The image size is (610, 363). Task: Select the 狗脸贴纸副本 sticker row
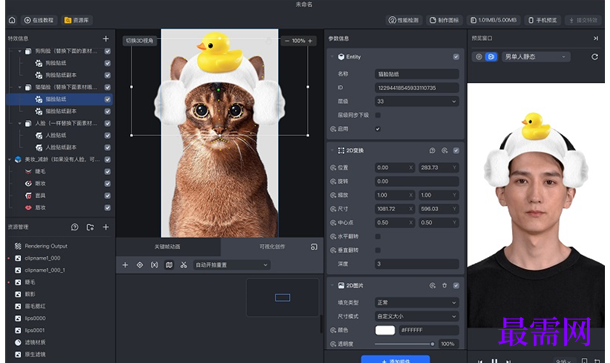click(60, 75)
